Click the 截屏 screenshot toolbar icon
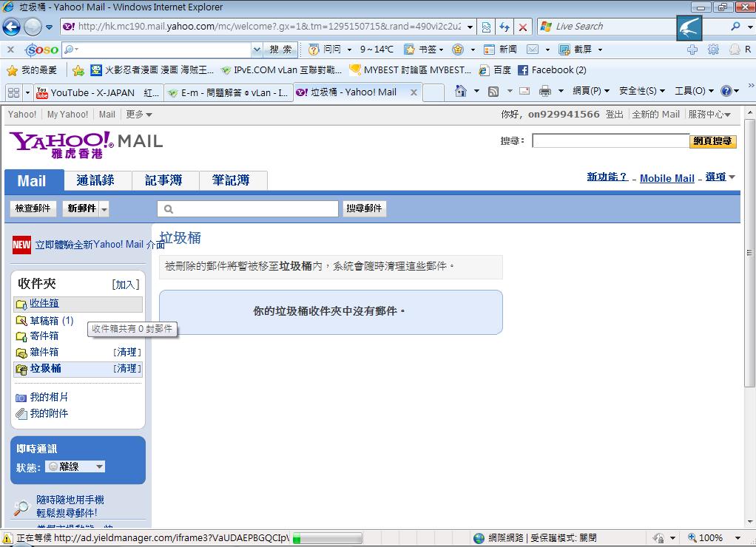Screen dimensions: 756x547 pyautogui.click(x=564, y=50)
